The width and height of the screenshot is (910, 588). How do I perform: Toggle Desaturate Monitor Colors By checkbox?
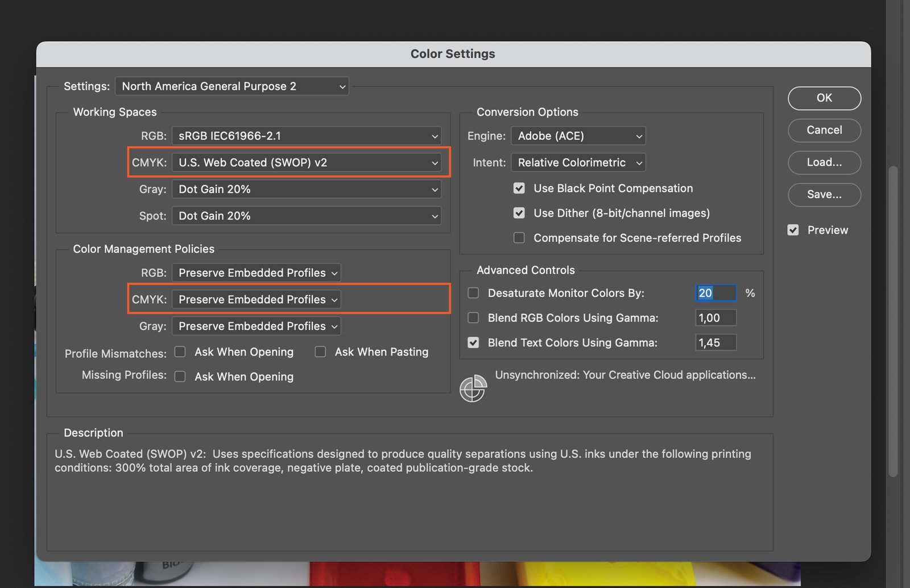pyautogui.click(x=473, y=293)
